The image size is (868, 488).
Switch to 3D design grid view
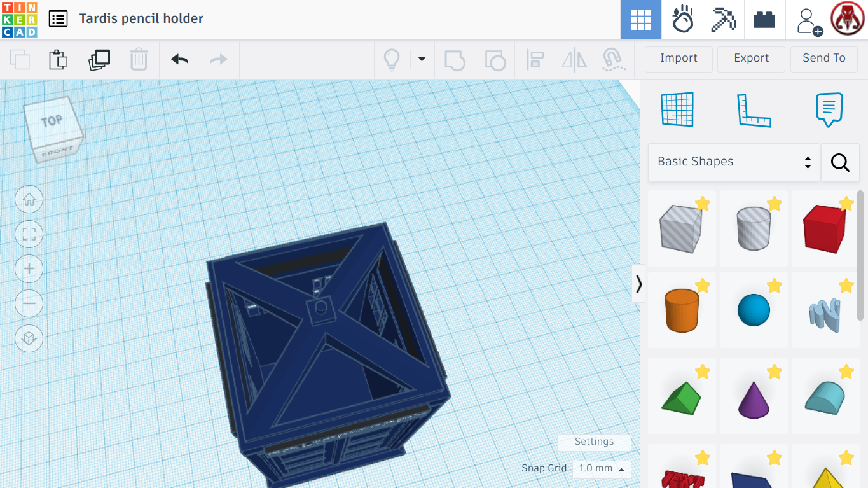641,20
